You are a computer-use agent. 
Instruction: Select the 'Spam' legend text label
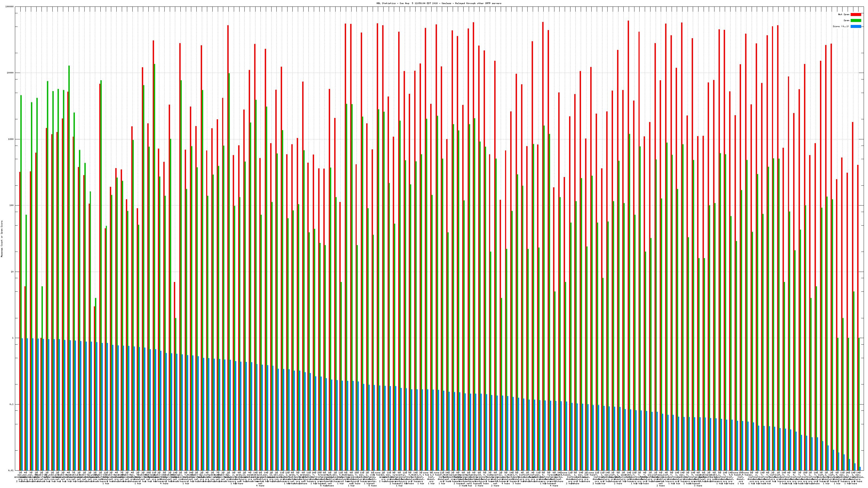846,21
